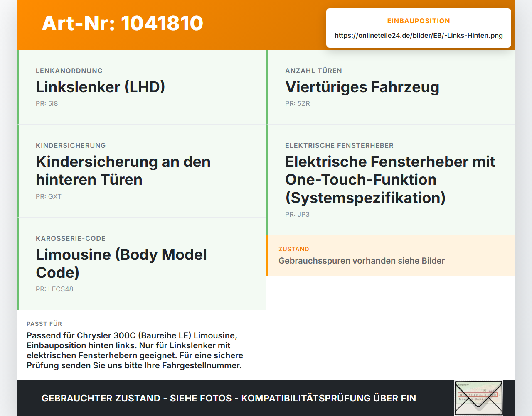Image resolution: width=532 pixels, height=416 pixels.
Task: Select the PR: 5ZR code
Action: click(x=298, y=103)
